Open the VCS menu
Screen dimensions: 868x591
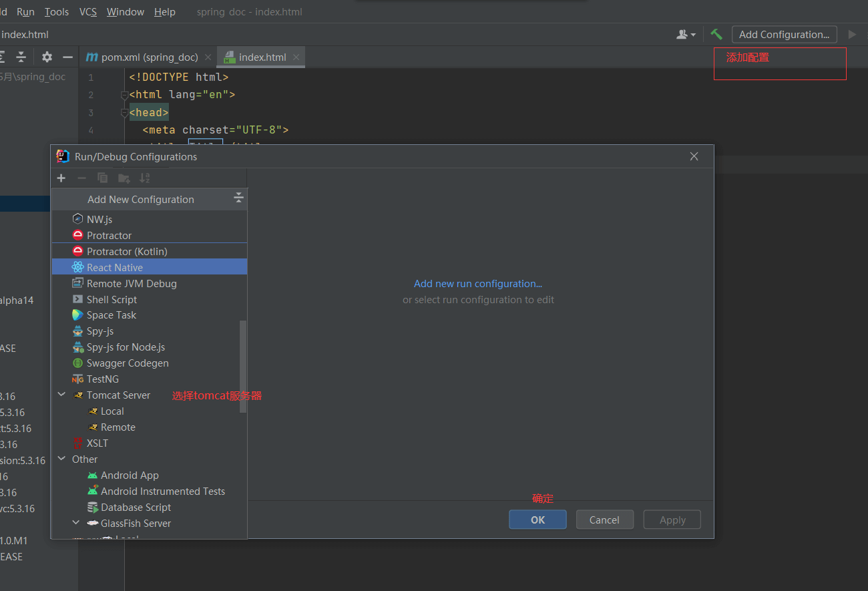[87, 12]
